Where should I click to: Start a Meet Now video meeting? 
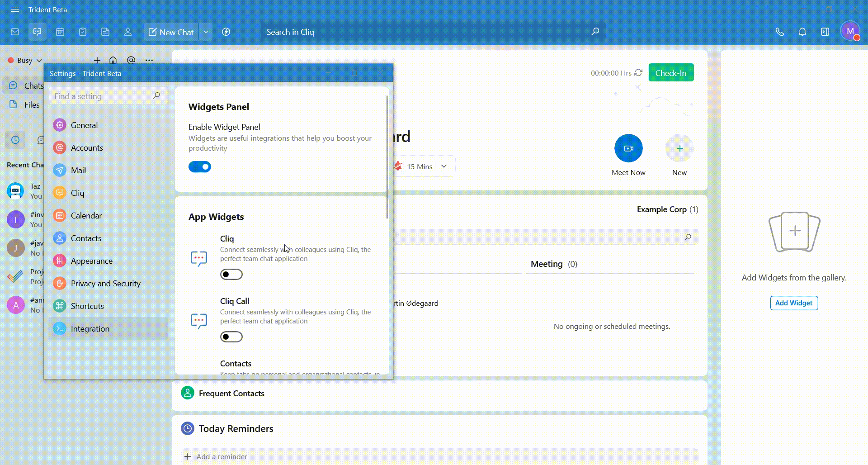click(628, 148)
